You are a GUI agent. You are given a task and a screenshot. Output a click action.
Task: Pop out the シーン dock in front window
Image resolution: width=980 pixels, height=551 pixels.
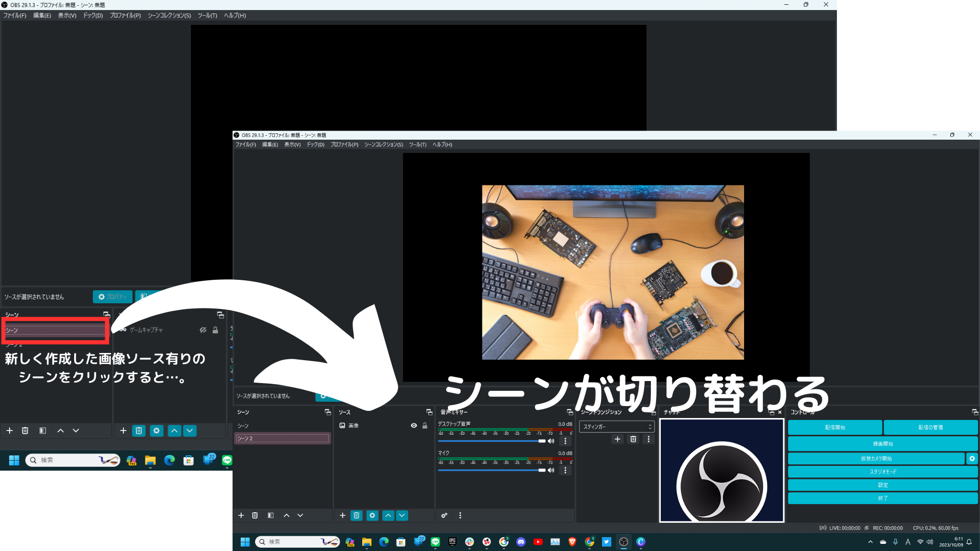tap(328, 412)
